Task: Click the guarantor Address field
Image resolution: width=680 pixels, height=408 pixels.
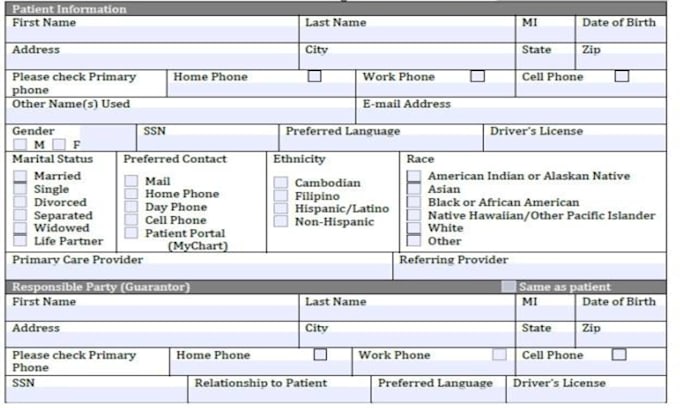Action: (152, 334)
